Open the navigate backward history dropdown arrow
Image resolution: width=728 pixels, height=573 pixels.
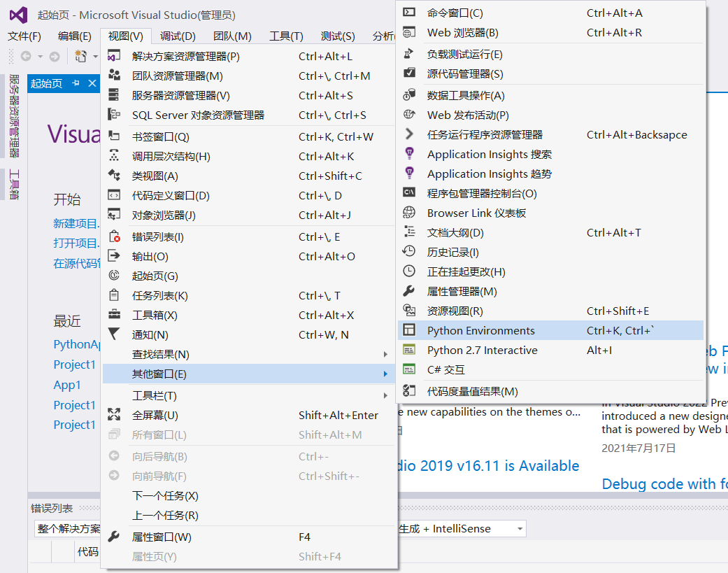[41, 57]
